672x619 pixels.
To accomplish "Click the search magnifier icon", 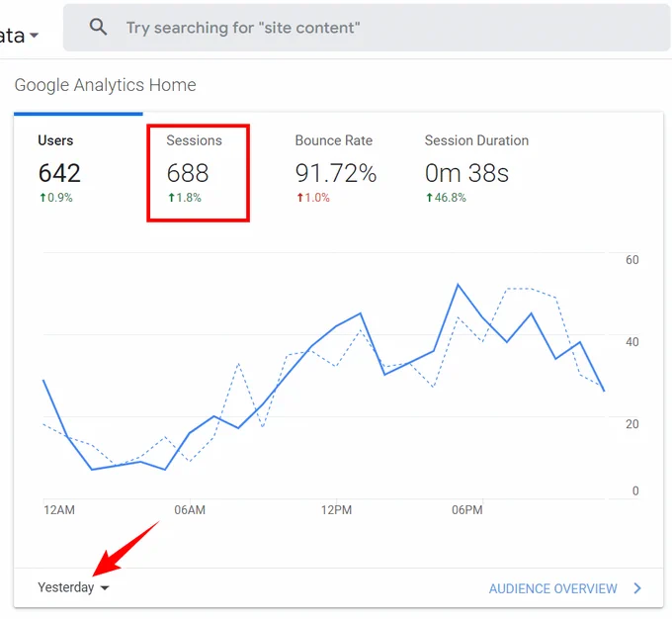I will pos(98,27).
